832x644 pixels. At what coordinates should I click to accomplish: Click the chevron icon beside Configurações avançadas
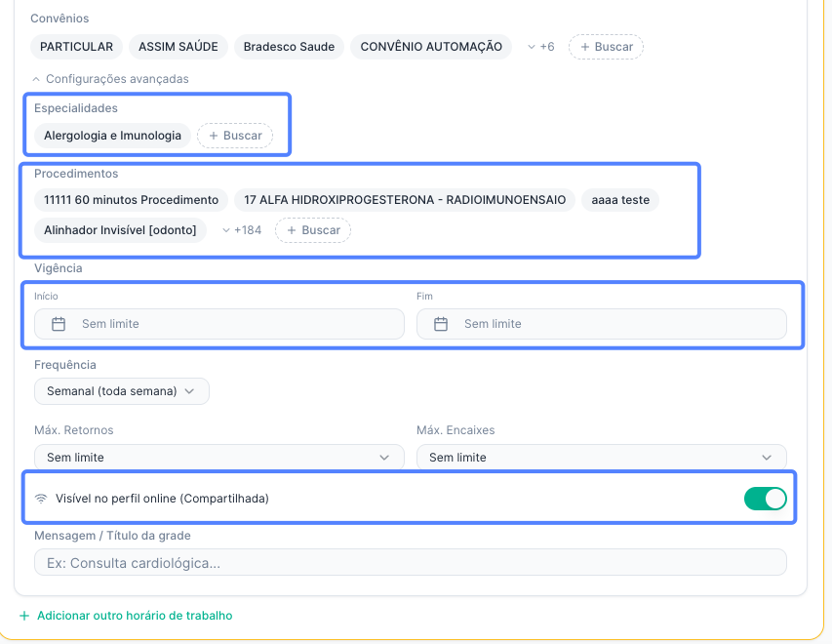pyautogui.click(x=36, y=79)
